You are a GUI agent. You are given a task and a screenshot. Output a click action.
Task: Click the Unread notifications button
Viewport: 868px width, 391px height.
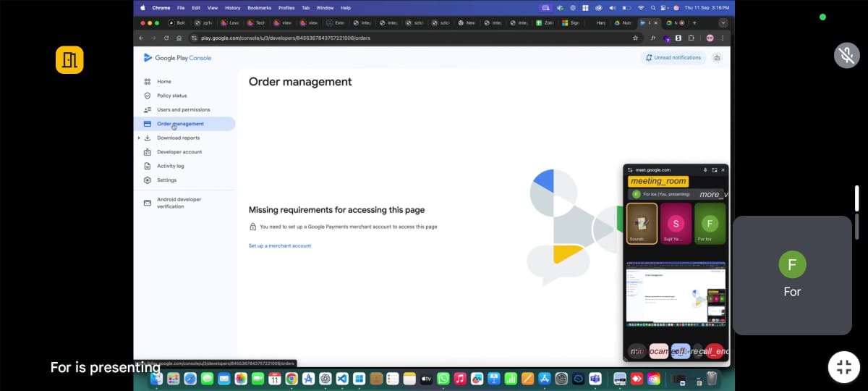pos(673,58)
